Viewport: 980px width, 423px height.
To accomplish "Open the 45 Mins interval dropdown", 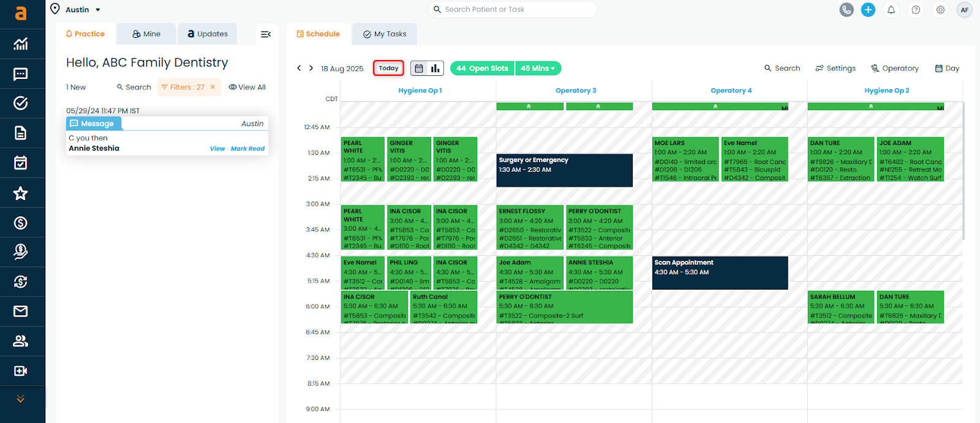I will pyautogui.click(x=538, y=69).
